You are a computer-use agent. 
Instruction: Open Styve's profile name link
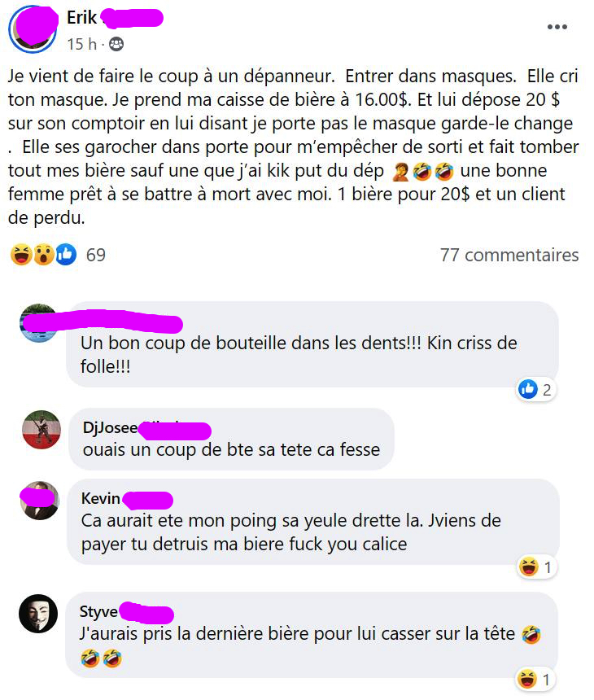tap(126, 611)
